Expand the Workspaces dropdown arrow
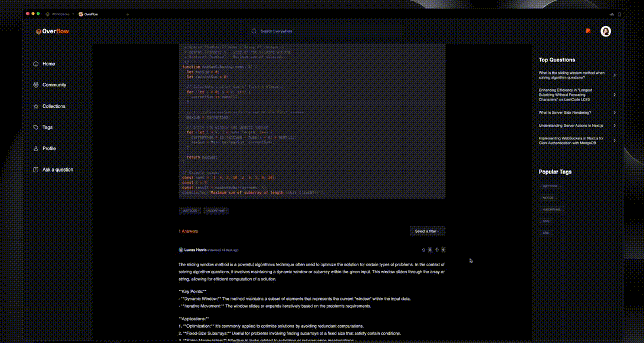 [73, 14]
